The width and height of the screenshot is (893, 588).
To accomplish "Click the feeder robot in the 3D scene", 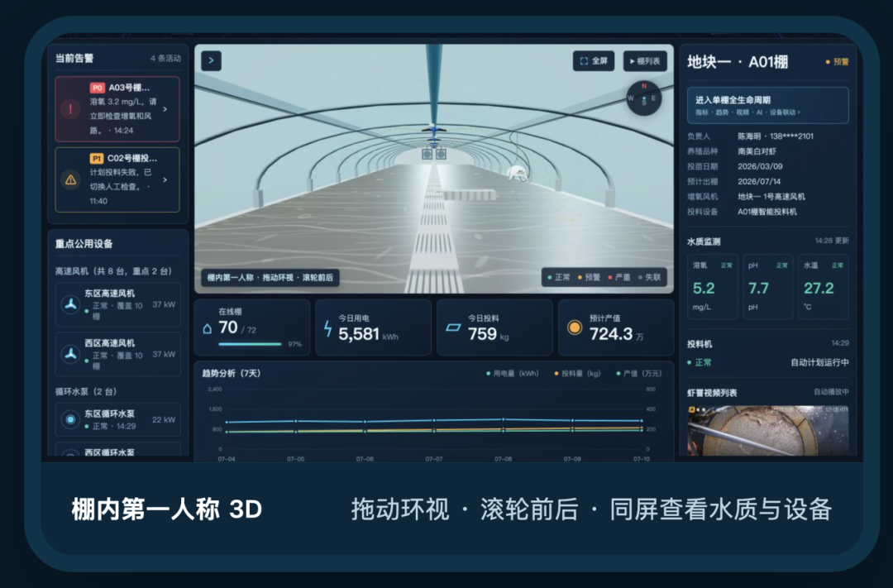I will coord(517,173).
